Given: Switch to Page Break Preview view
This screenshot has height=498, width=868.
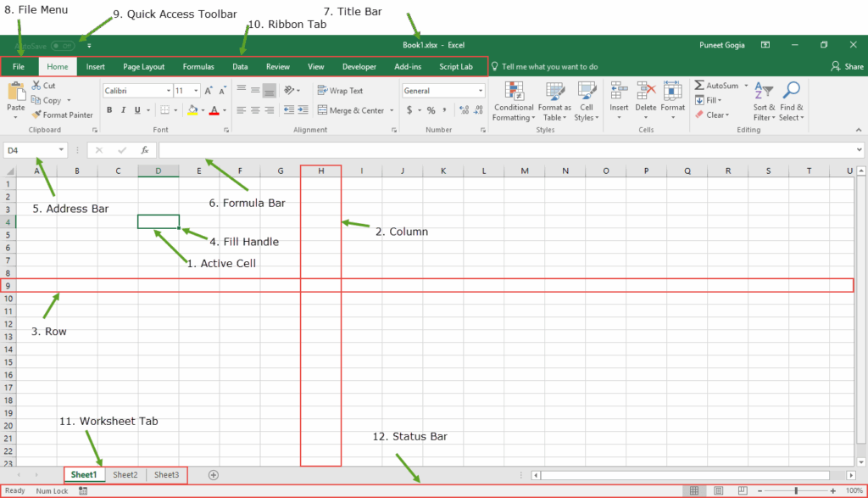Looking at the screenshot, I should coord(743,491).
